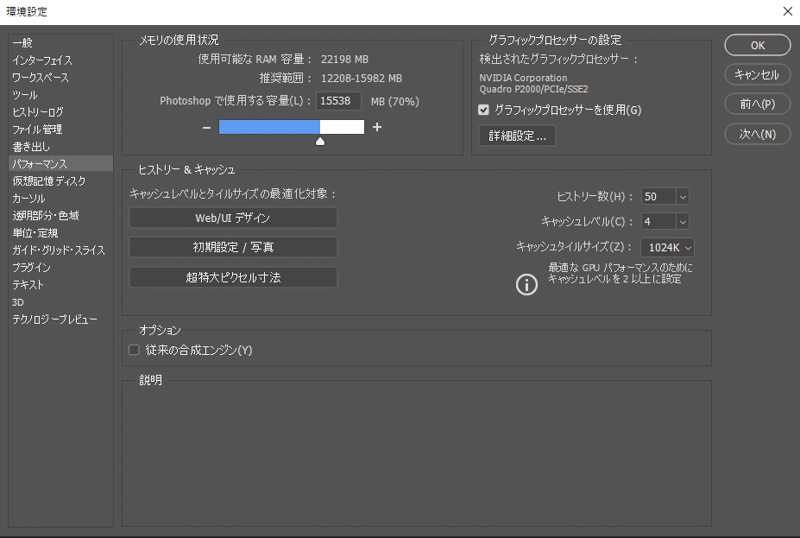Click the 超特大ピクセル寸法 optimization button

click(x=233, y=277)
